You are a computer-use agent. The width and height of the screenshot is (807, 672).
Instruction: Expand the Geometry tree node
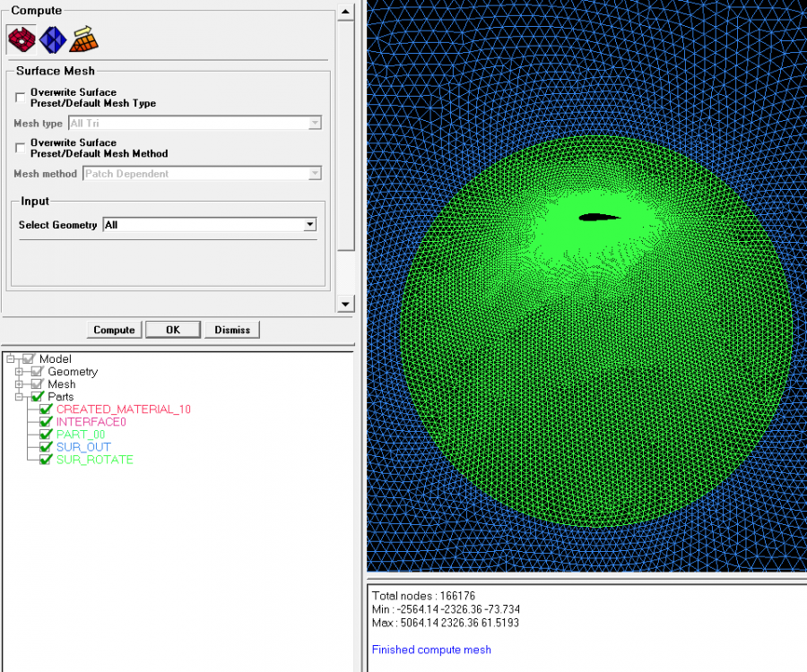tap(20, 372)
